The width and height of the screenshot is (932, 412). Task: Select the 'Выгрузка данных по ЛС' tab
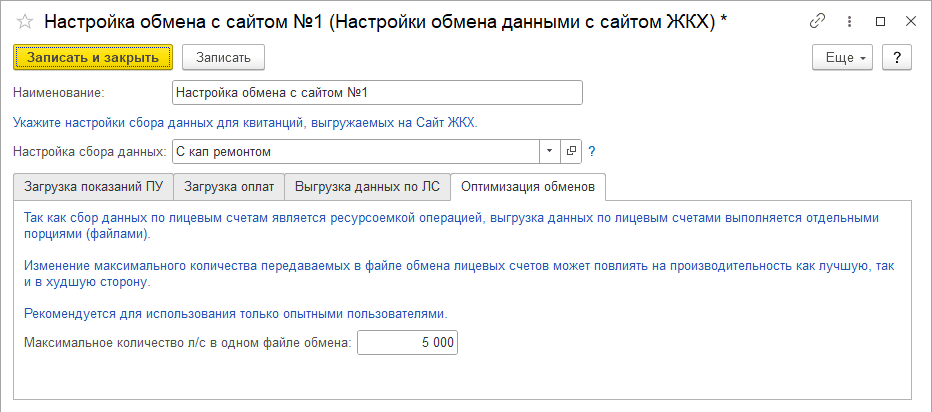tap(367, 187)
